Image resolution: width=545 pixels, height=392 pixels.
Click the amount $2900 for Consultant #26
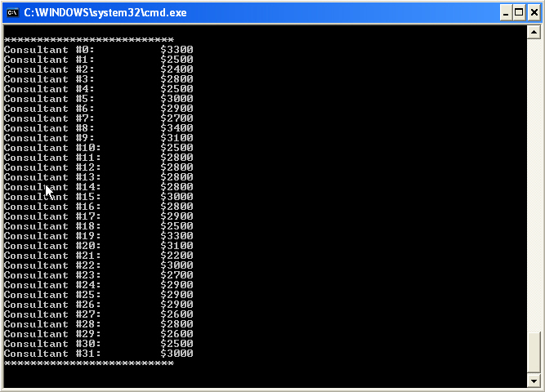pyautogui.click(x=176, y=305)
